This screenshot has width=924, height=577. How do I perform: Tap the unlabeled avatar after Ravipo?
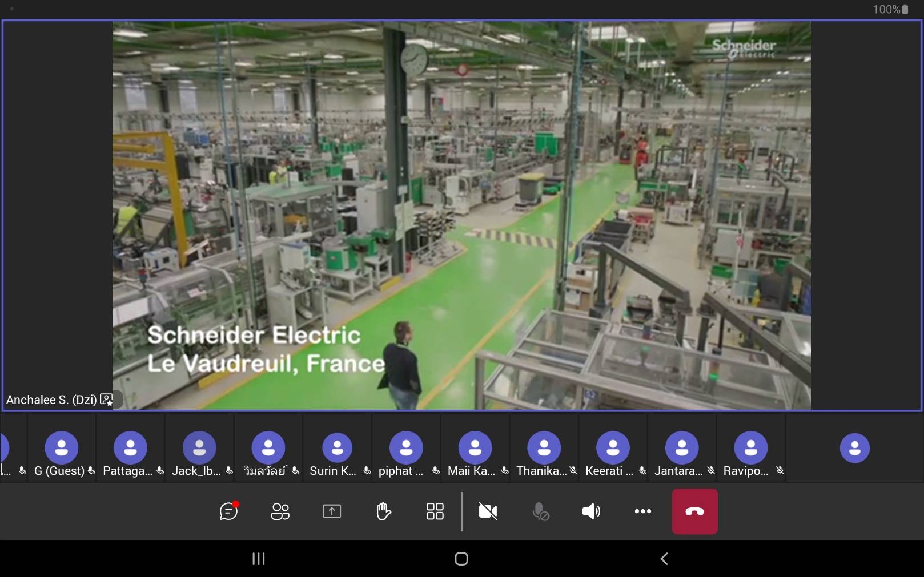855,448
